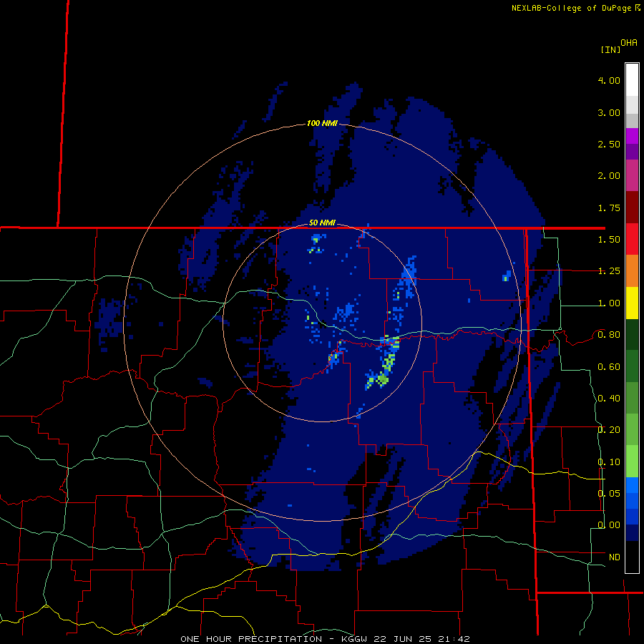
Task: Click the 1.25 legend value
Action: coord(609,271)
